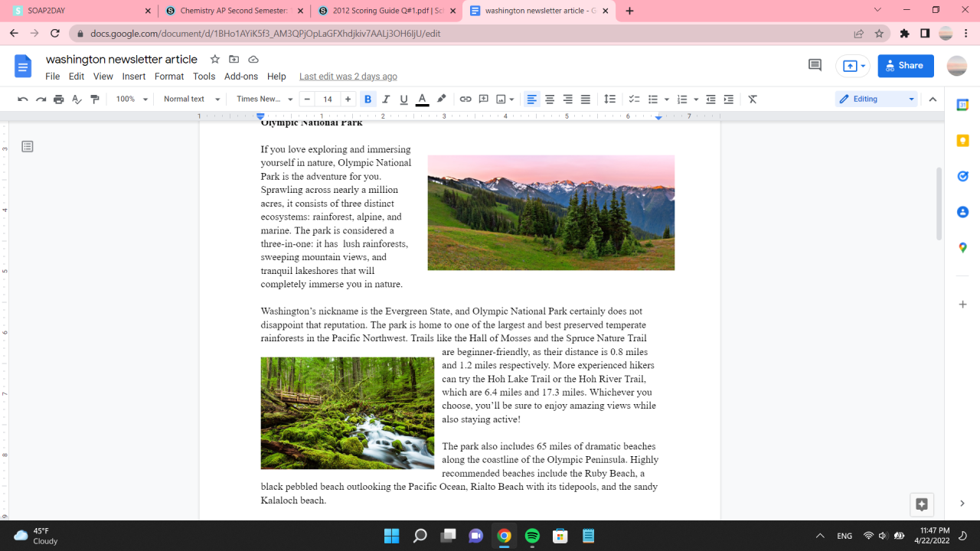Click the blue Share button
980x551 pixels.
coord(905,66)
